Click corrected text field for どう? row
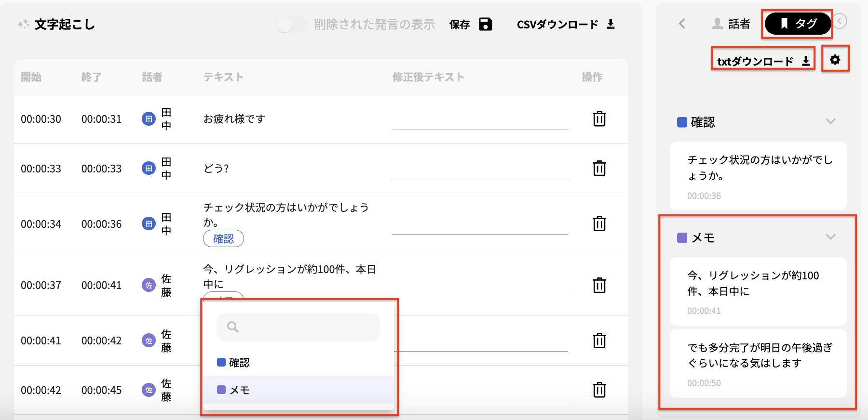868x420 pixels. [x=480, y=169]
